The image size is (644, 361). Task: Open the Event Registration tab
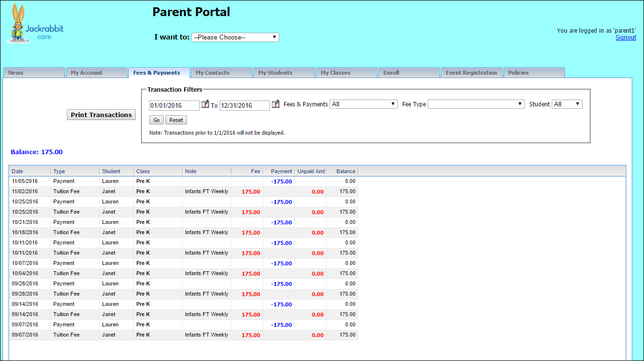[471, 72]
